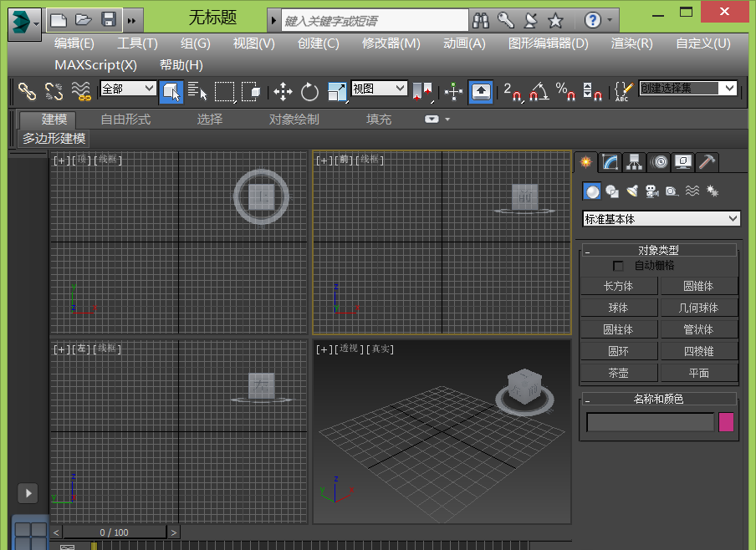
Task: Select the Unlink Selection tool
Action: (x=54, y=91)
